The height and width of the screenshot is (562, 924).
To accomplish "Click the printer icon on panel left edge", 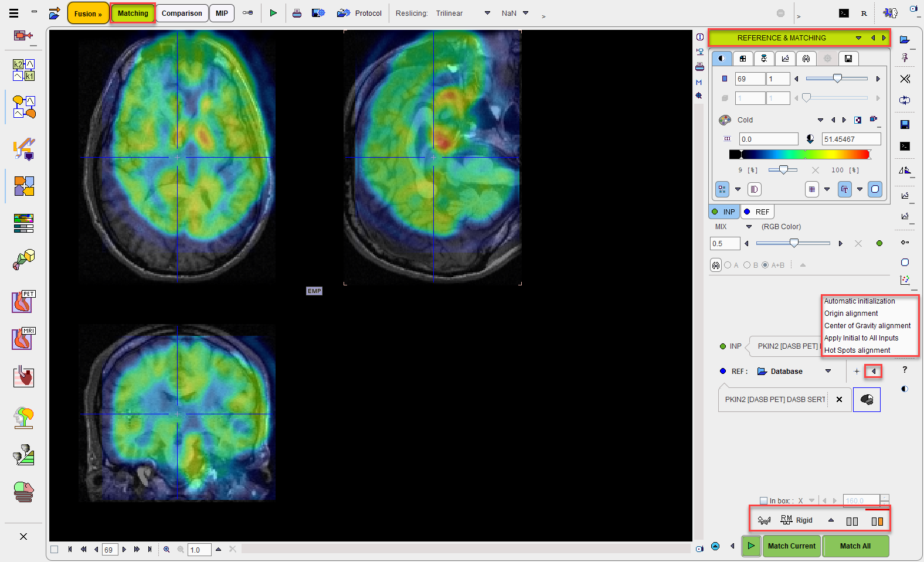I will pos(699,67).
